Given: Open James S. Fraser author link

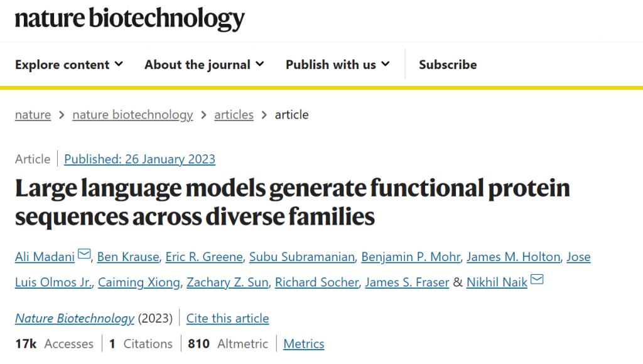Looking at the screenshot, I should (x=407, y=282).
